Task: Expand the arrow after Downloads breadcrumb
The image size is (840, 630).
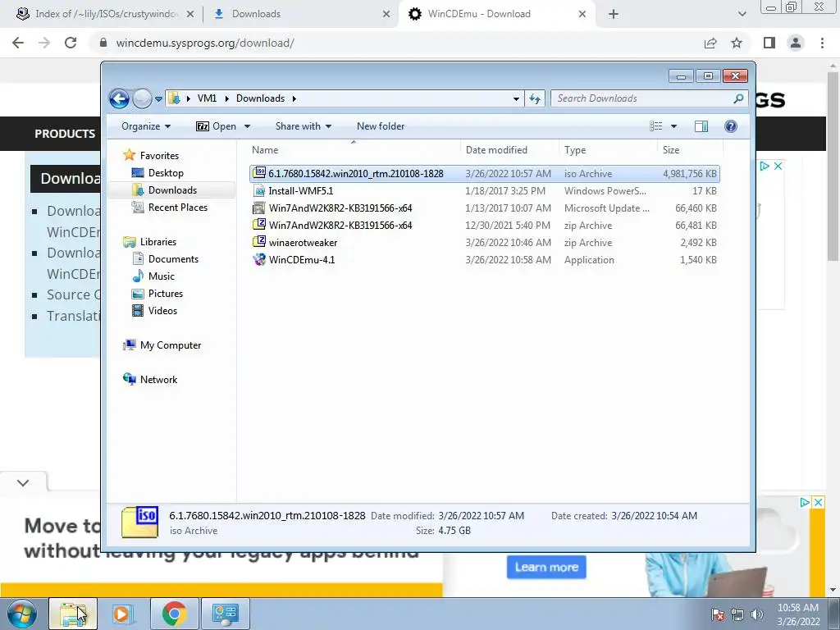Action: [x=294, y=98]
